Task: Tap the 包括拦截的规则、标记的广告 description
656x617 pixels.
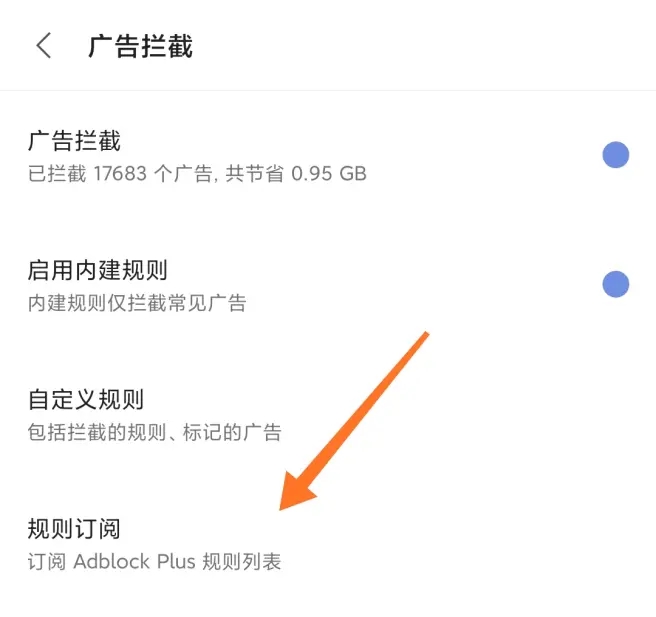Action: (154, 432)
